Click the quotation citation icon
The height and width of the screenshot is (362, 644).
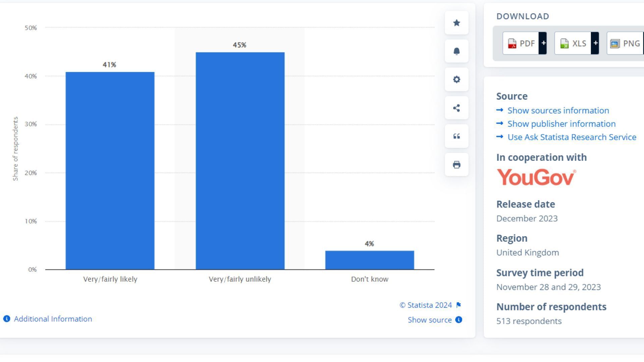tap(457, 136)
